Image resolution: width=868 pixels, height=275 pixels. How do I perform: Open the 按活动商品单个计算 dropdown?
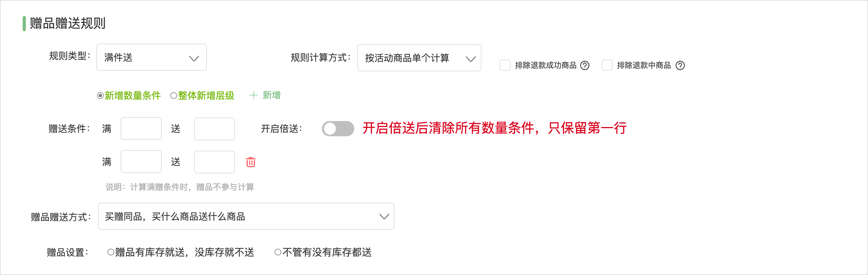tap(419, 58)
